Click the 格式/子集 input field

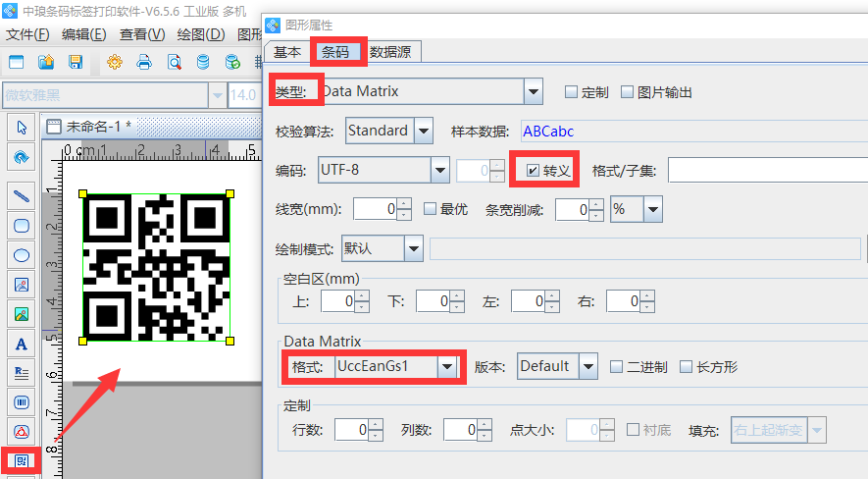tap(768, 170)
